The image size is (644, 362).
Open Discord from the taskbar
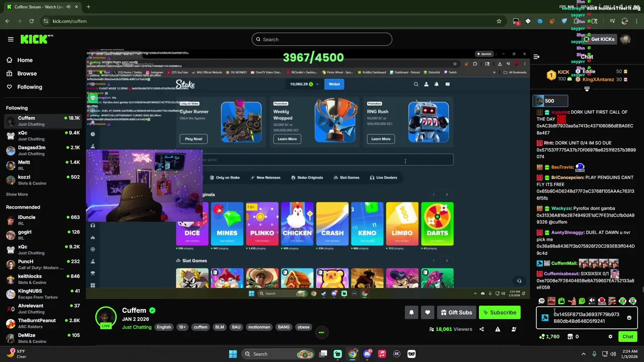(367, 354)
